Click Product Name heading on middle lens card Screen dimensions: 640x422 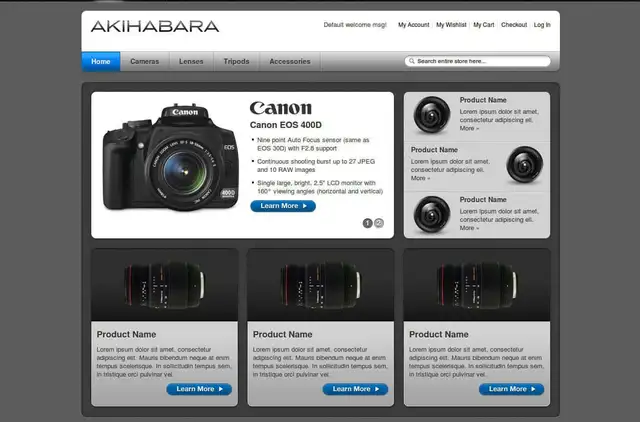tap(282, 334)
